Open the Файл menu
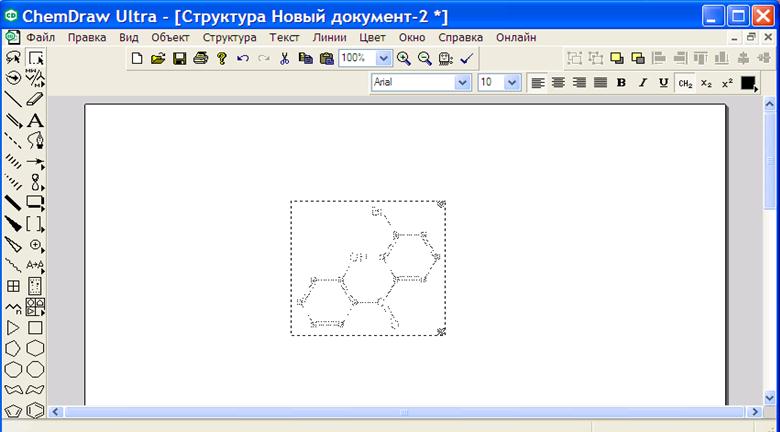 point(40,37)
